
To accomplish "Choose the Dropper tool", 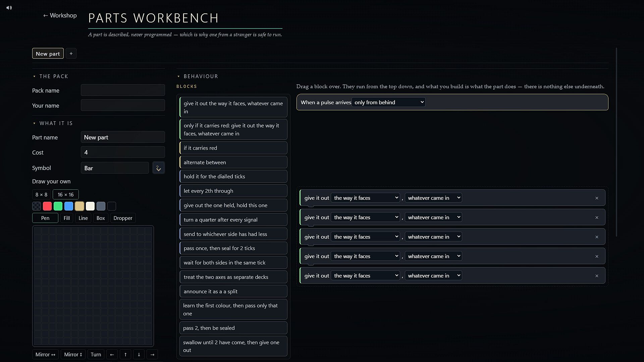I will click(123, 218).
